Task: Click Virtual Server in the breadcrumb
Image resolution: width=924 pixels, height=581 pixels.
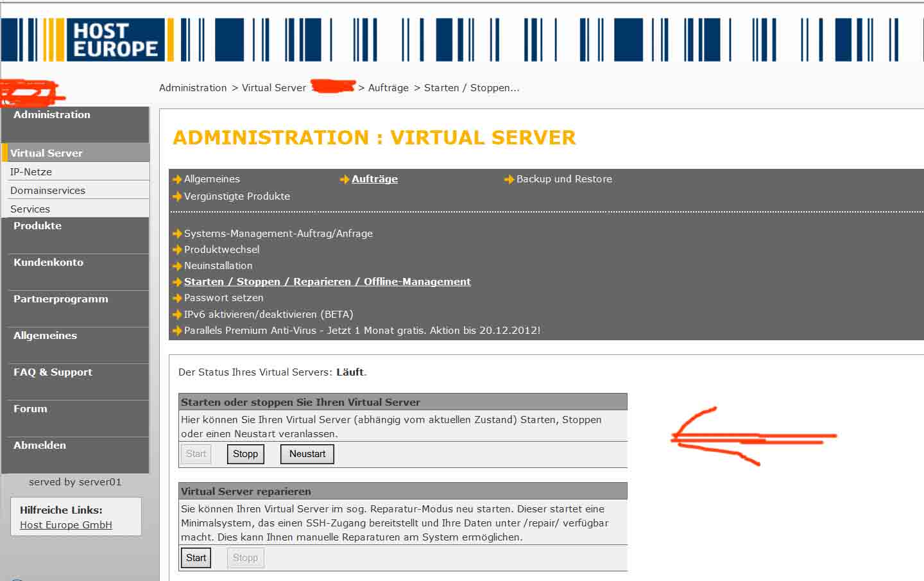Action: pos(274,88)
